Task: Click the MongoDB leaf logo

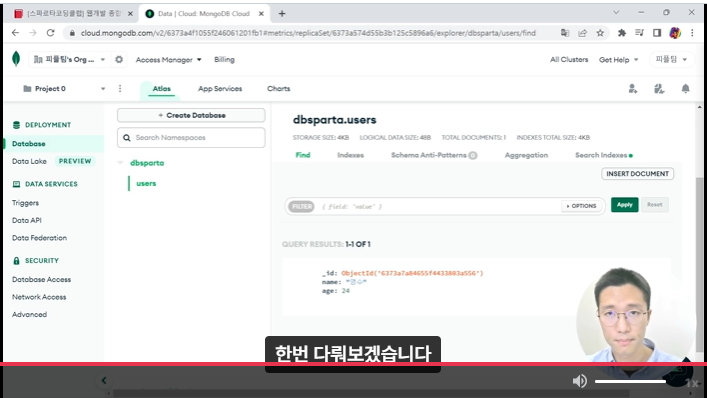Action: tap(16, 59)
